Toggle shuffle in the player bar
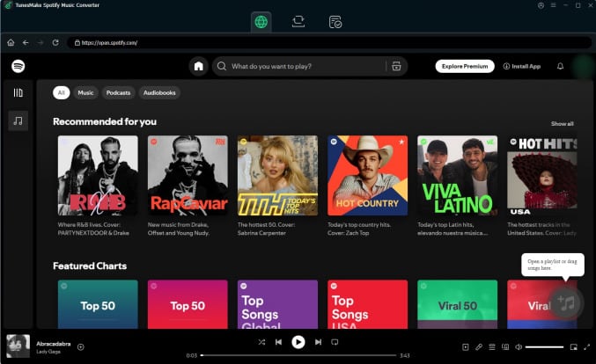This screenshot has height=364, width=596. coord(260,342)
